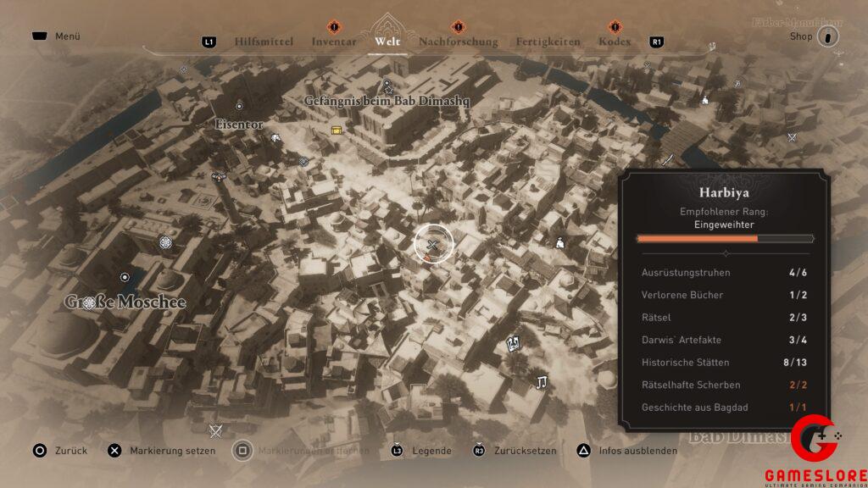Click the music note musician icon on map
The width and height of the screenshot is (868, 488).
541,382
